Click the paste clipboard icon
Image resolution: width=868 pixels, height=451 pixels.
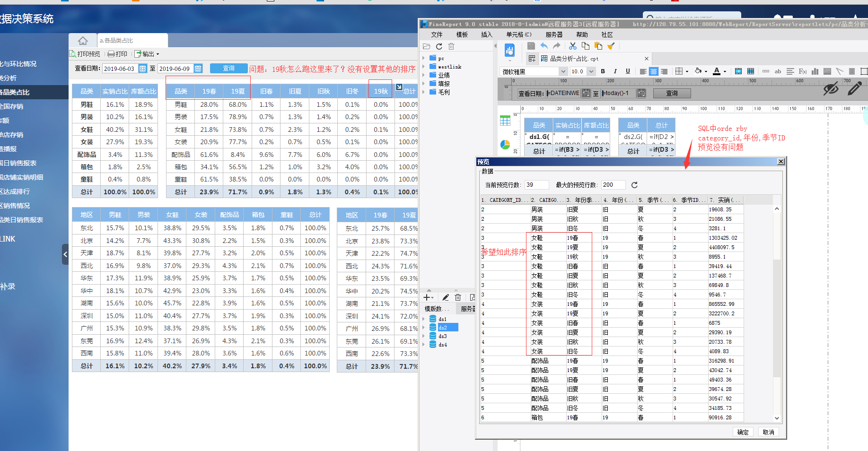pyautogui.click(x=598, y=46)
